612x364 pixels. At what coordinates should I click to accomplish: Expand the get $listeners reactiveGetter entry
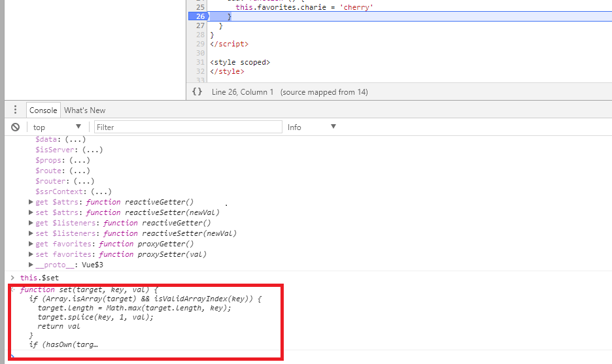[x=31, y=223]
